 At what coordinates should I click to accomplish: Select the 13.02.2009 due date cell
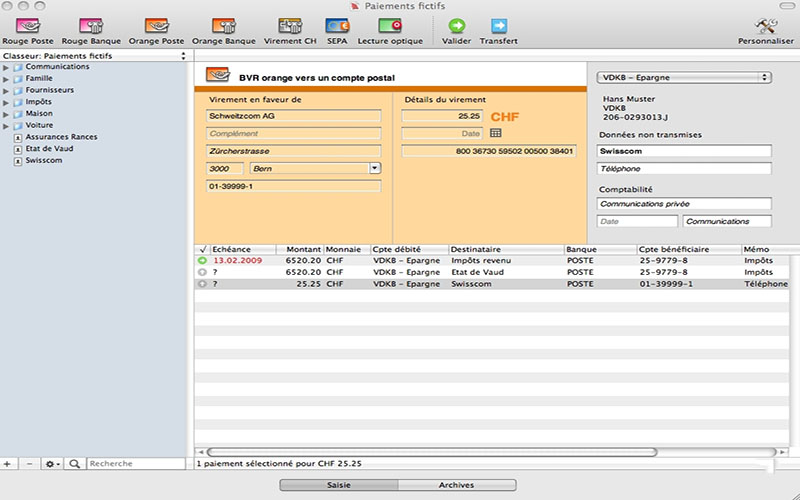click(x=238, y=261)
